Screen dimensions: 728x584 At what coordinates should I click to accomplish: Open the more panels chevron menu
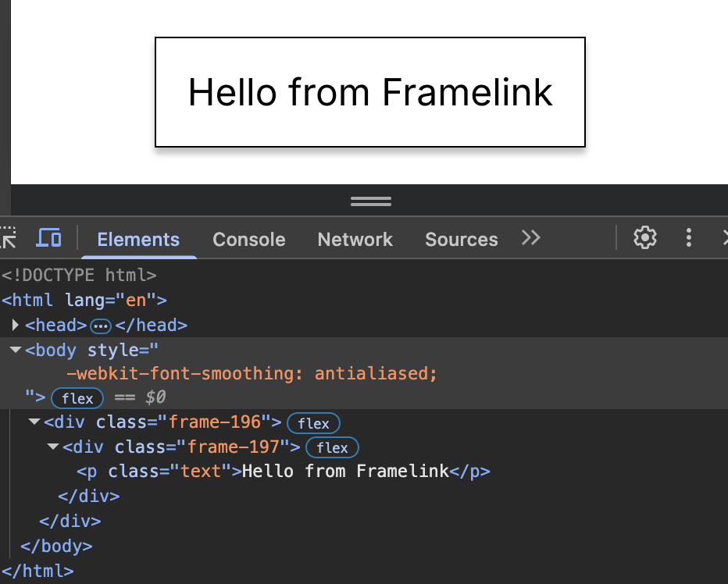click(x=530, y=238)
